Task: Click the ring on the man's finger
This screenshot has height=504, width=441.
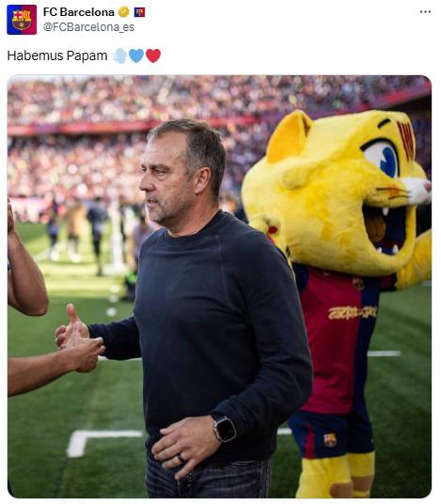Action: pos(181,458)
